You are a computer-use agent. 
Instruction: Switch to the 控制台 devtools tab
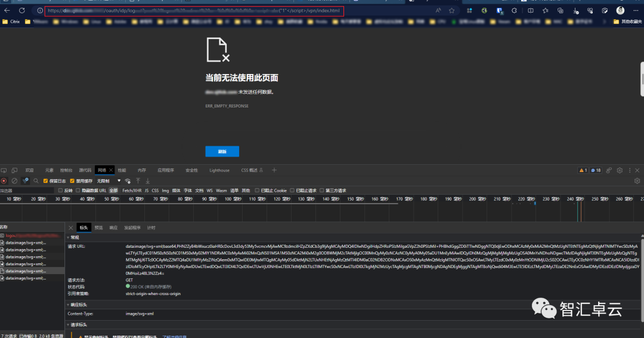(66, 170)
